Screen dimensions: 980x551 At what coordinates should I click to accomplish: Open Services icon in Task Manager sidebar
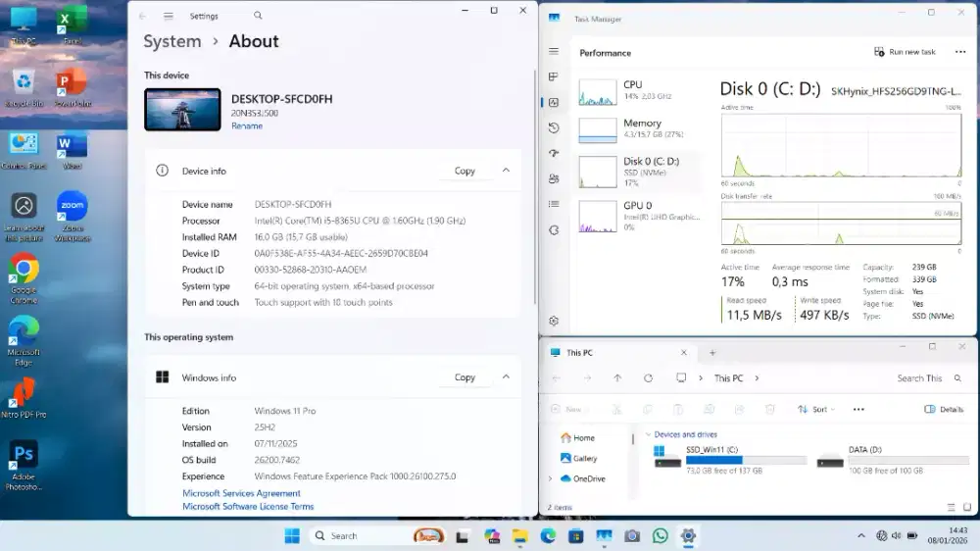click(x=554, y=229)
